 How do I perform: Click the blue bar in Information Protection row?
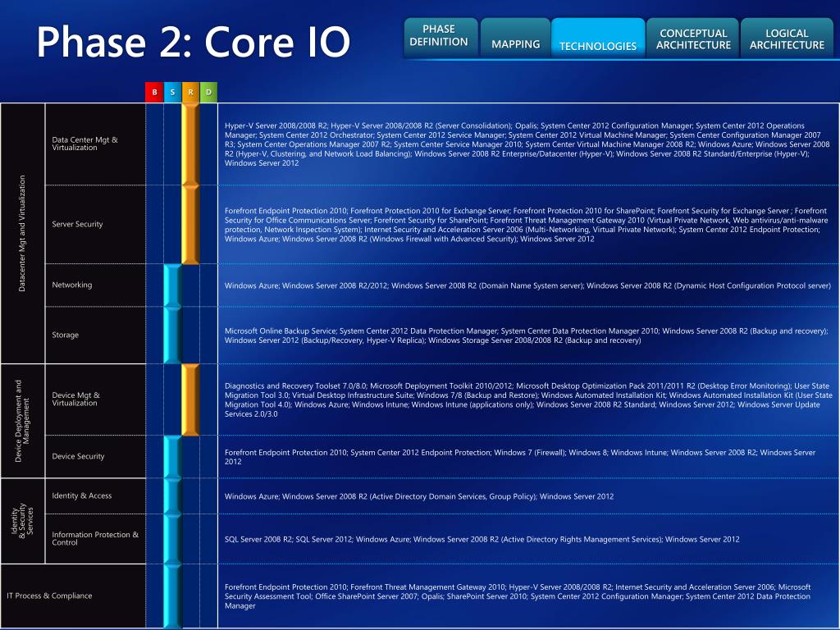172,539
